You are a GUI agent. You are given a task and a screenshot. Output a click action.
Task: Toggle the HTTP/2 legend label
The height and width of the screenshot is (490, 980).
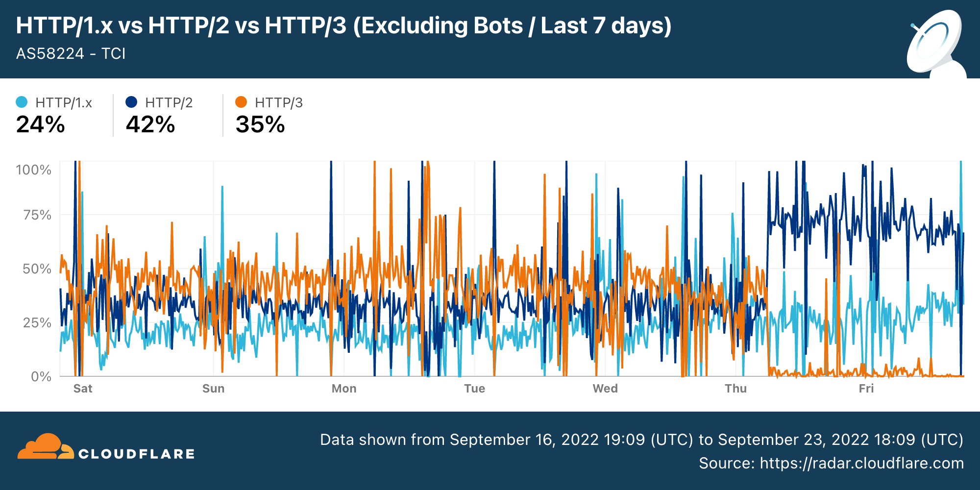pyautogui.click(x=169, y=103)
